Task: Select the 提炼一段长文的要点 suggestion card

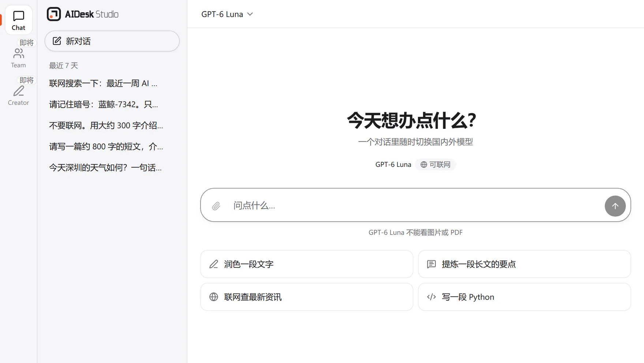Action: coord(524,264)
